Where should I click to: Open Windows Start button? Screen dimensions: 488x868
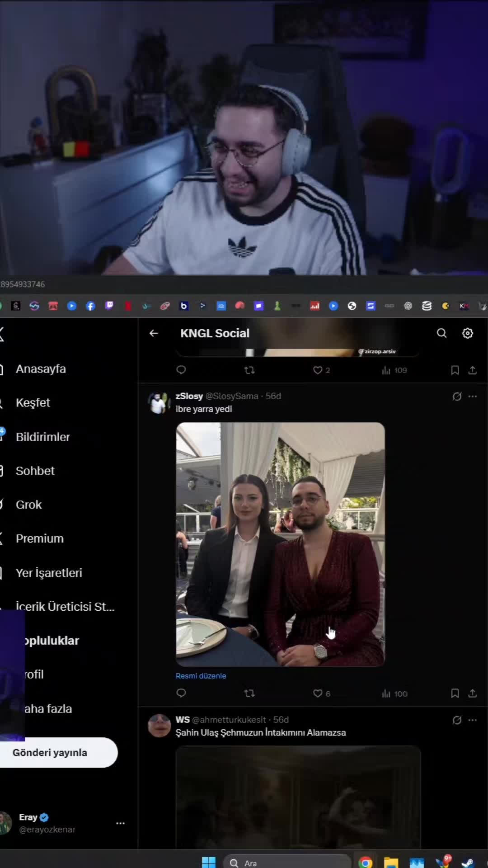pyautogui.click(x=209, y=862)
